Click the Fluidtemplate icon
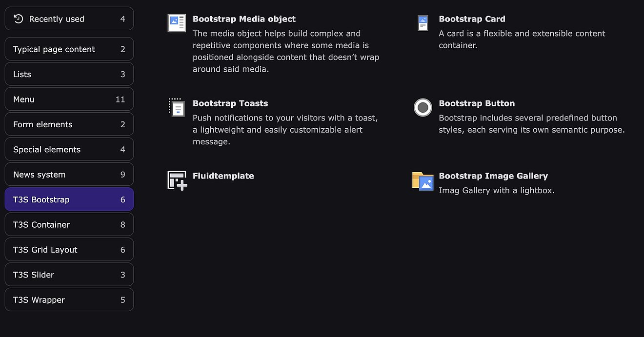Screen dimensions: 644x337 tap(177, 180)
